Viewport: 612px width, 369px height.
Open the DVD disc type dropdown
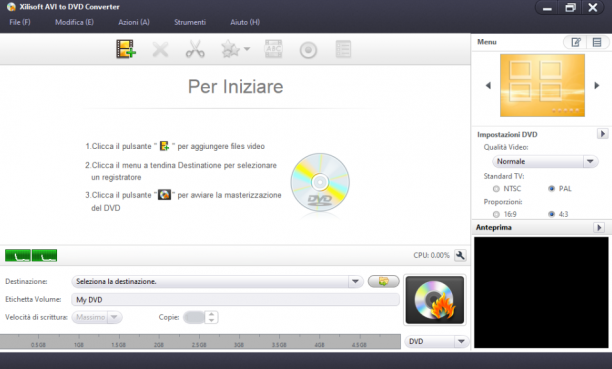(x=436, y=341)
